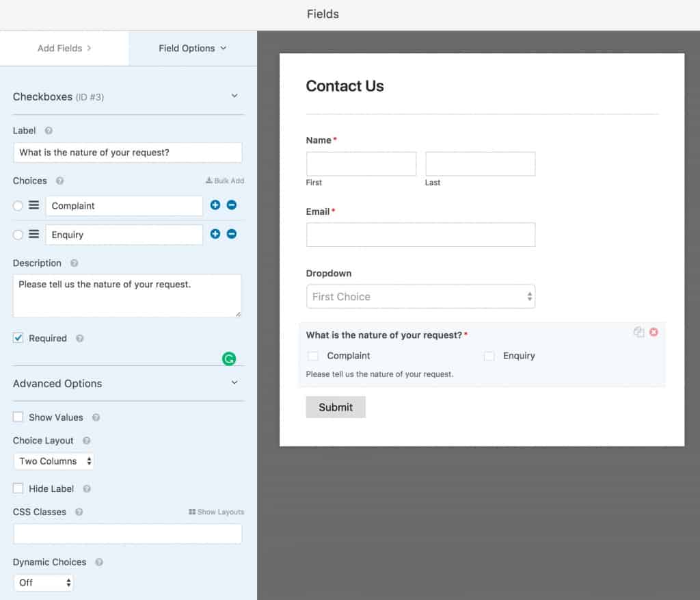700x600 pixels.
Task: Set Enquiry as the default choice radio
Action: pos(18,235)
